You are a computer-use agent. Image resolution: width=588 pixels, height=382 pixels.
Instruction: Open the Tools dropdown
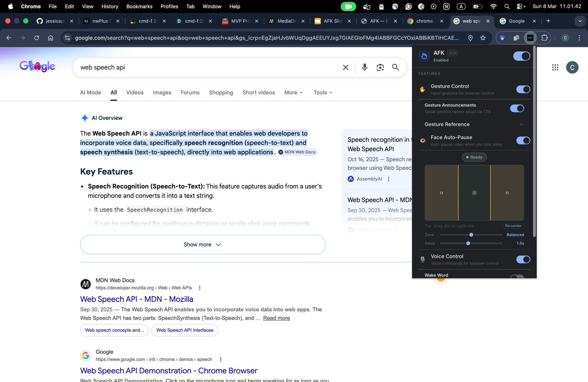click(323, 93)
